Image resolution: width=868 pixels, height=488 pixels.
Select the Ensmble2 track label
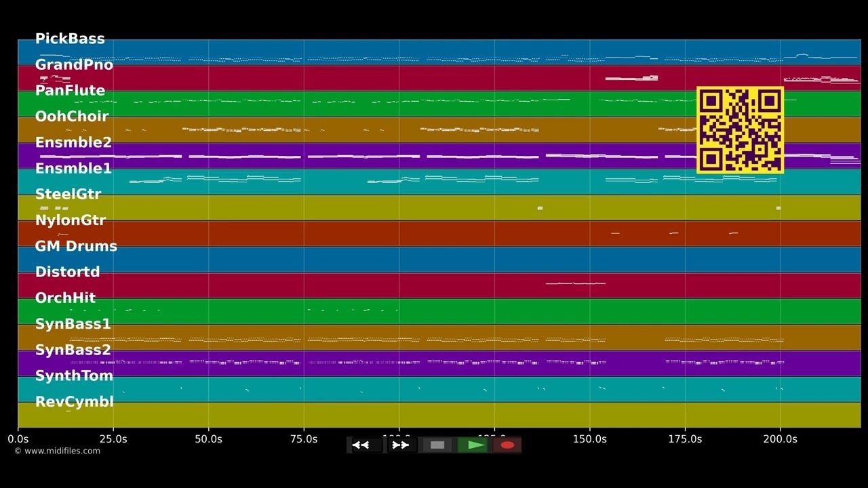[73, 142]
